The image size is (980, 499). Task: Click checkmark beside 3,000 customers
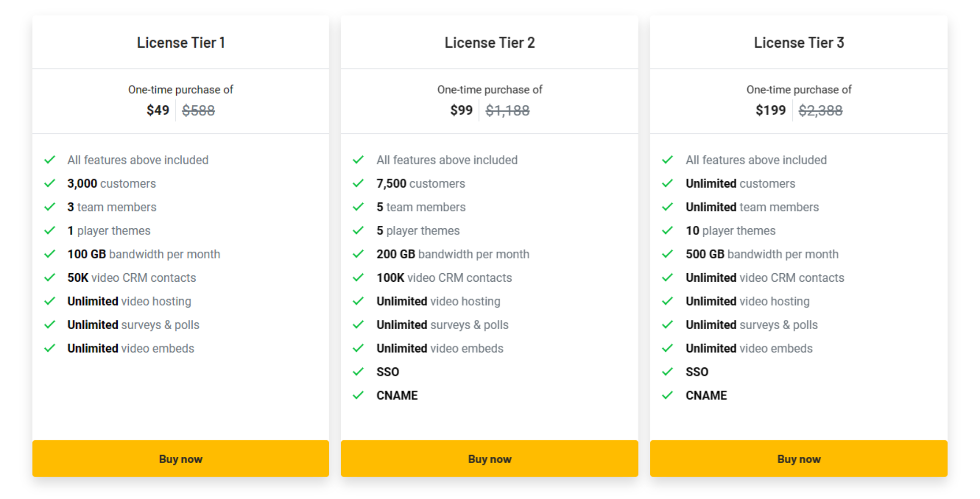click(50, 183)
